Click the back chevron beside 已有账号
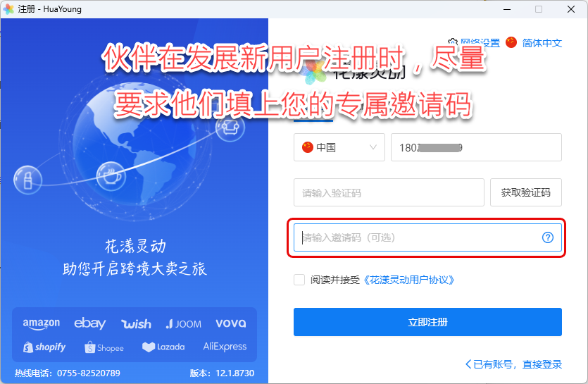This screenshot has width=588, height=384. point(468,364)
